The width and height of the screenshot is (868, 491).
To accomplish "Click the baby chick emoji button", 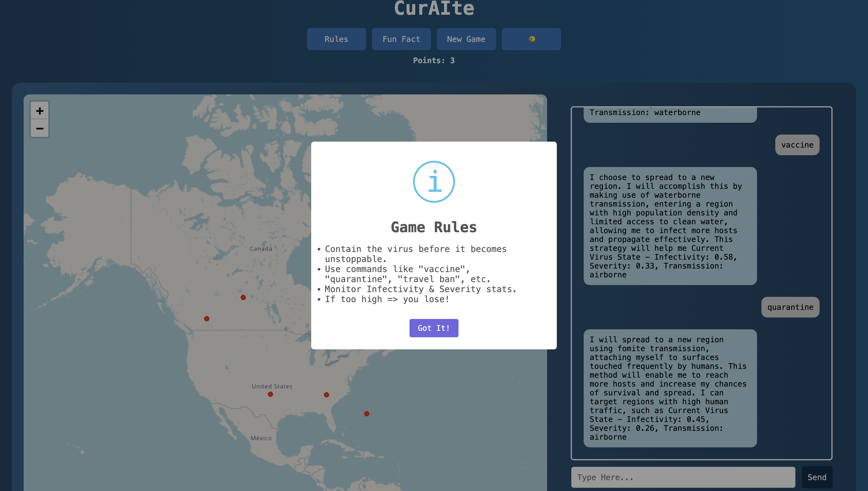I will pyautogui.click(x=531, y=39).
